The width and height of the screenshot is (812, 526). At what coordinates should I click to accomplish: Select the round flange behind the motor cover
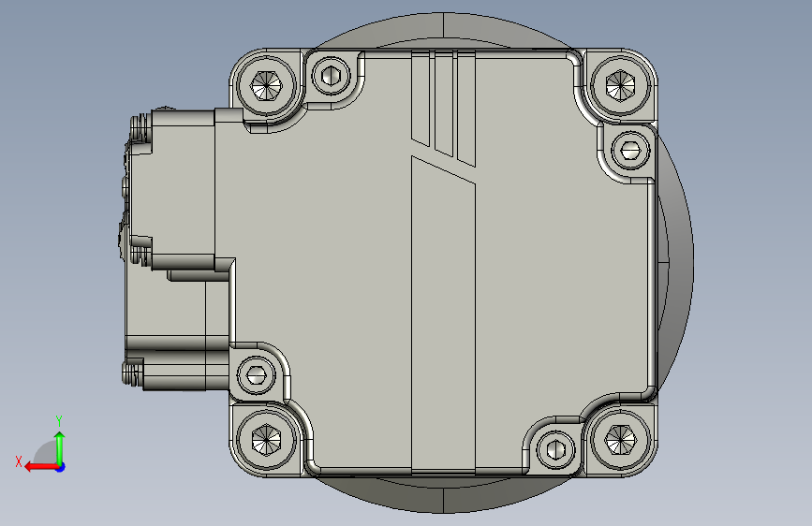click(x=676, y=264)
